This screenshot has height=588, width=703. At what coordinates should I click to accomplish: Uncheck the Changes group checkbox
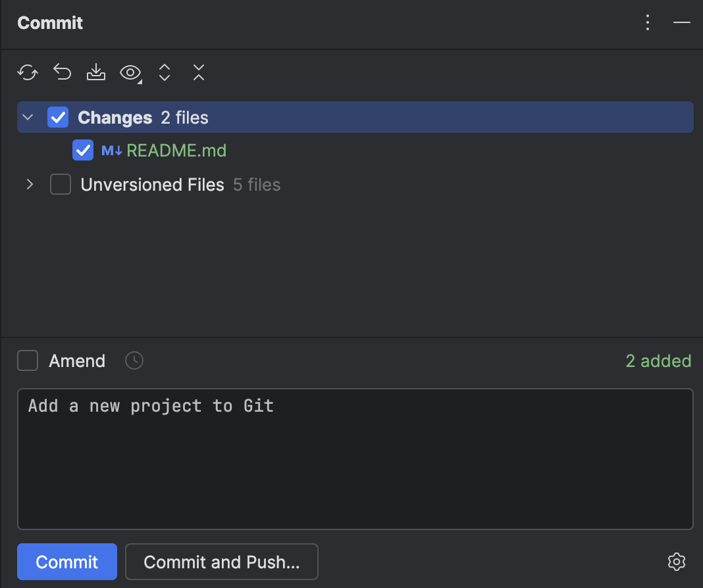click(x=58, y=116)
